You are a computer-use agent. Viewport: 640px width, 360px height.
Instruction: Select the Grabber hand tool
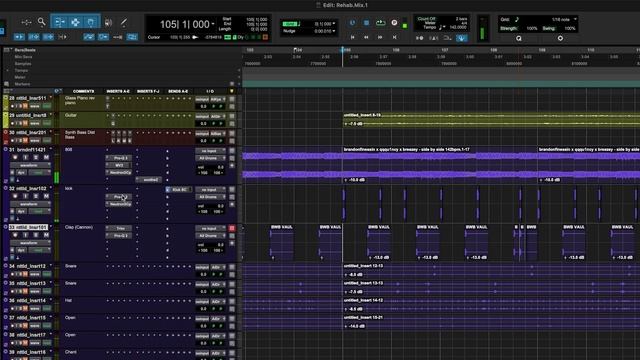(91, 22)
